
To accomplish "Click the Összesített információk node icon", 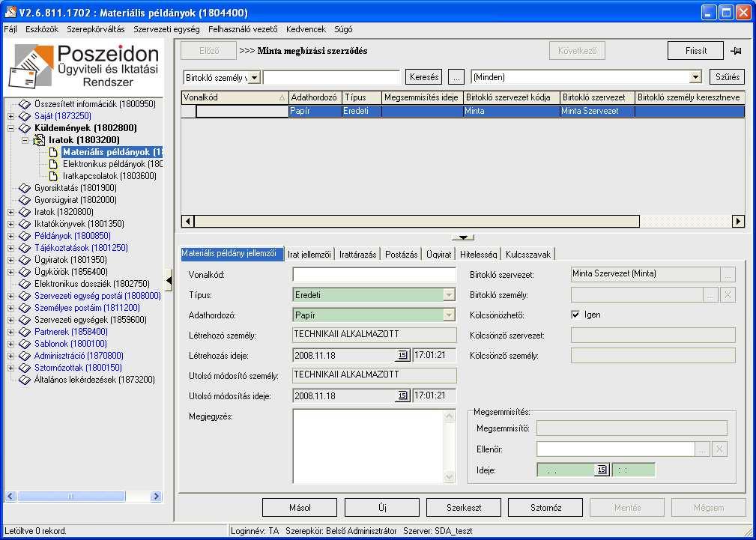I will click(25, 104).
